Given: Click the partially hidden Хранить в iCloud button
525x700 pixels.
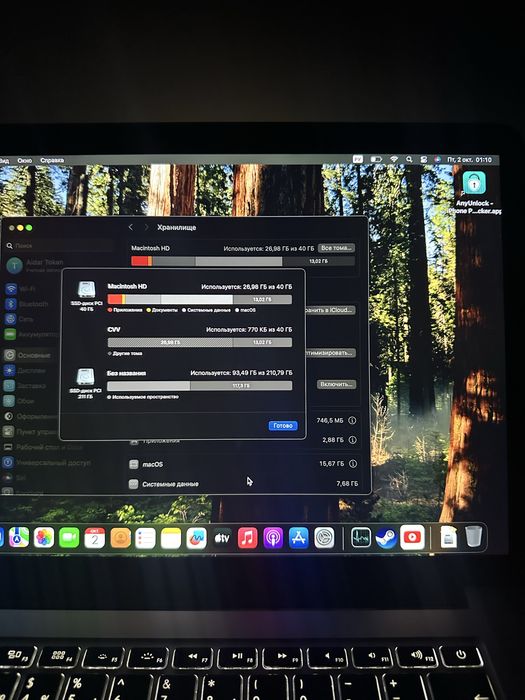Looking at the screenshot, I should [331, 310].
